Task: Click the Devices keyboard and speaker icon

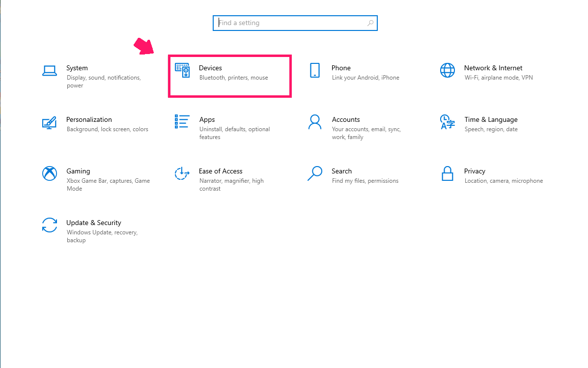Action: point(182,70)
